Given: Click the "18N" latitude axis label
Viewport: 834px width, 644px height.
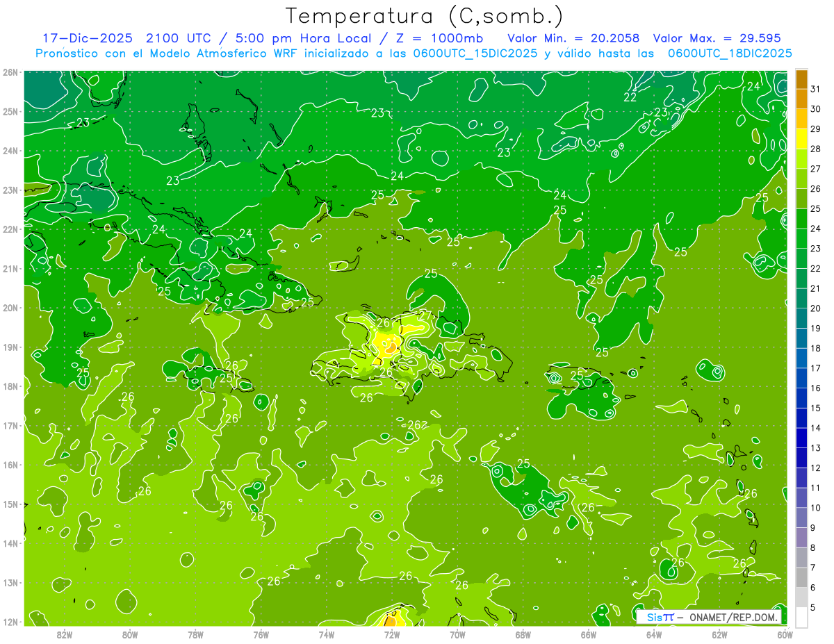Looking at the screenshot, I should click(x=10, y=386).
